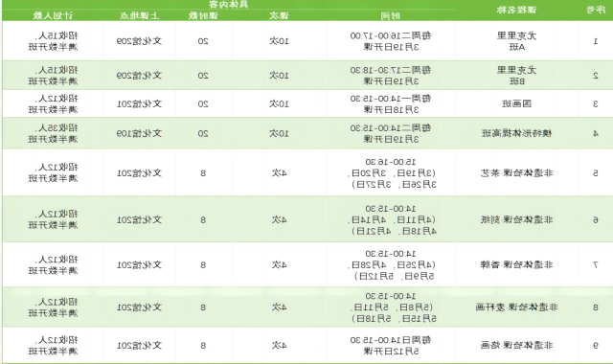Image resolution: width=613 pixels, height=364 pixels.
Task: Click 文化馆201 in the 香牌 row
Action: [x=139, y=265]
